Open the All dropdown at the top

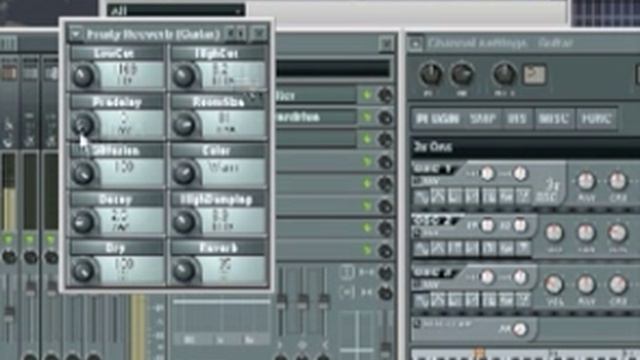176,10
